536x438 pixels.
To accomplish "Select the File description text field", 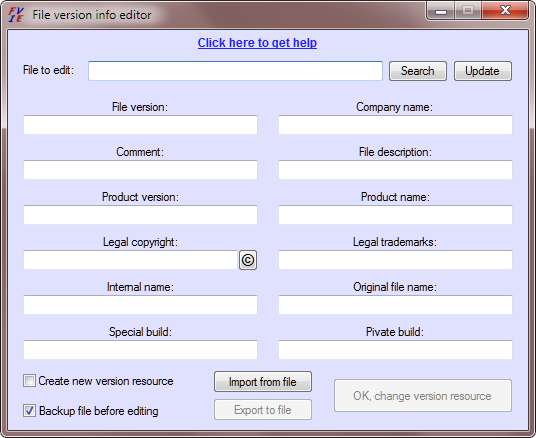I will click(395, 170).
